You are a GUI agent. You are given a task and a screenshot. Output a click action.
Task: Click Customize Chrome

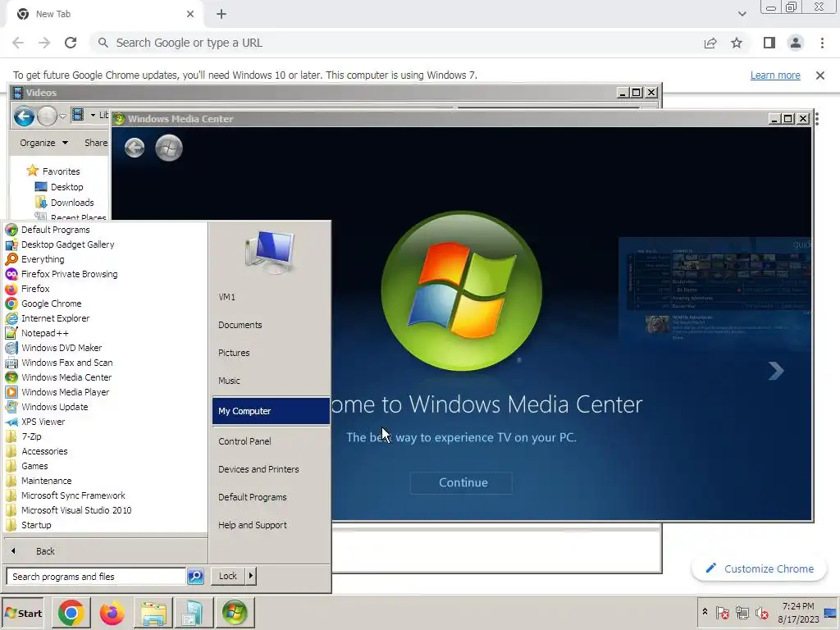(759, 569)
